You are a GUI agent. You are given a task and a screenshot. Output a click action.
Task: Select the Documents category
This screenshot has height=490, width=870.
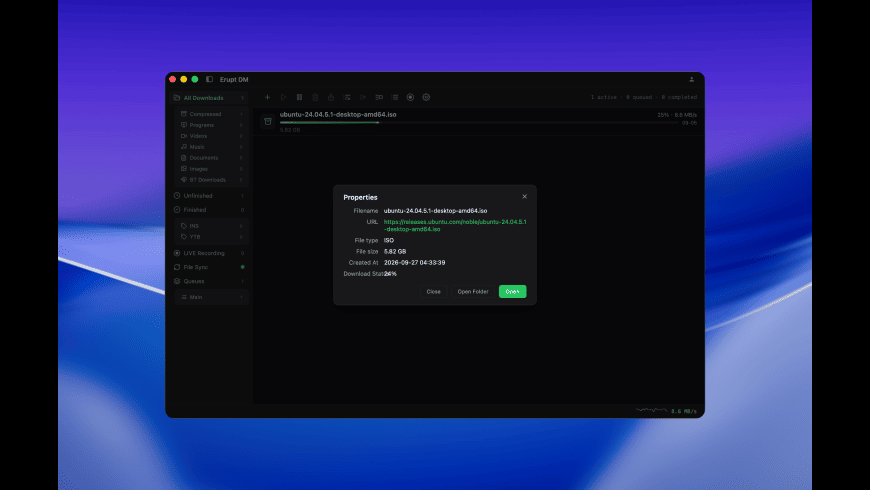click(211, 158)
